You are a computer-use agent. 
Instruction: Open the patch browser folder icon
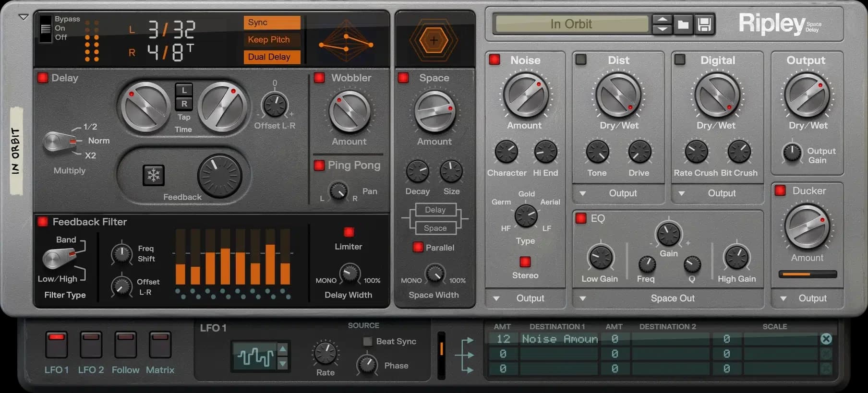(683, 24)
